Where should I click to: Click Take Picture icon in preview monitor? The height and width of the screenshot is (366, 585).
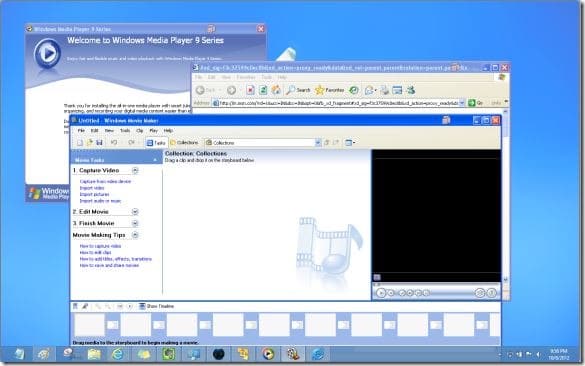(492, 293)
